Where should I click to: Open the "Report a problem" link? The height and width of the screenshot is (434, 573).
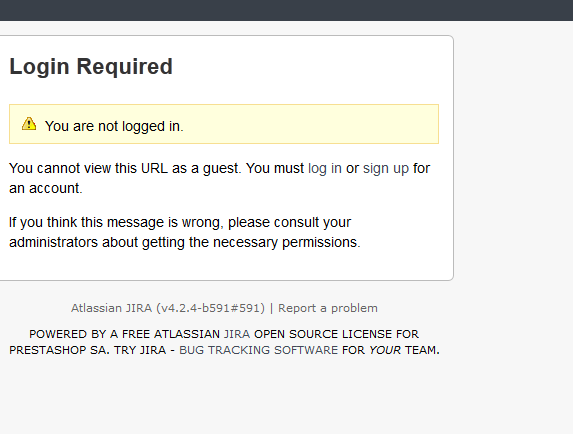328,308
